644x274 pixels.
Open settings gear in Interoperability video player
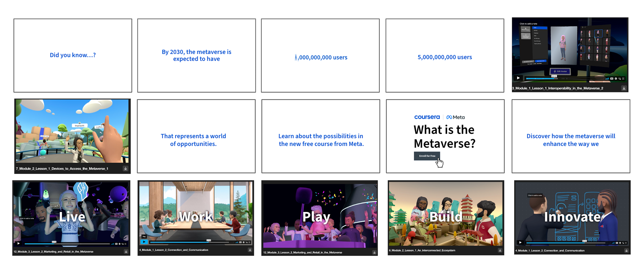point(616,79)
